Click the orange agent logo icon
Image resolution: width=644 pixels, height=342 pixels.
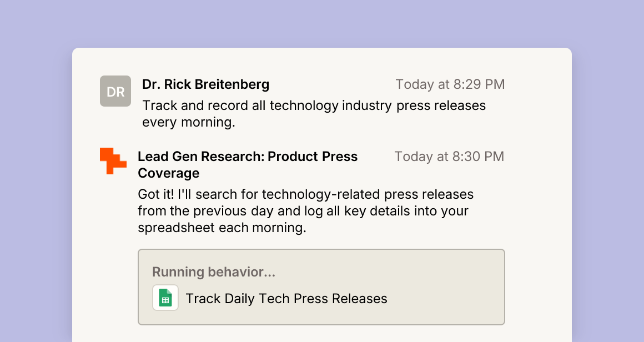[113, 161]
